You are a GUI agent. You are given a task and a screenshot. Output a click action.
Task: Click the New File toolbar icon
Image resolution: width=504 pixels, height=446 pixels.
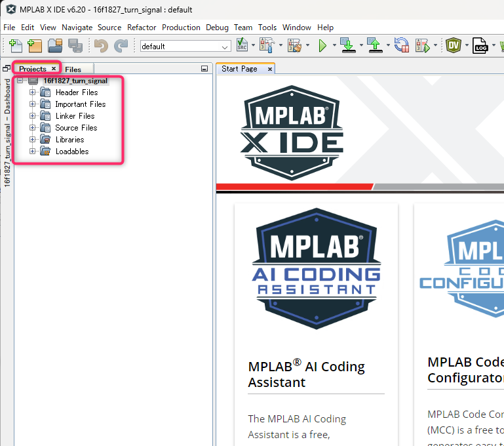pos(16,46)
